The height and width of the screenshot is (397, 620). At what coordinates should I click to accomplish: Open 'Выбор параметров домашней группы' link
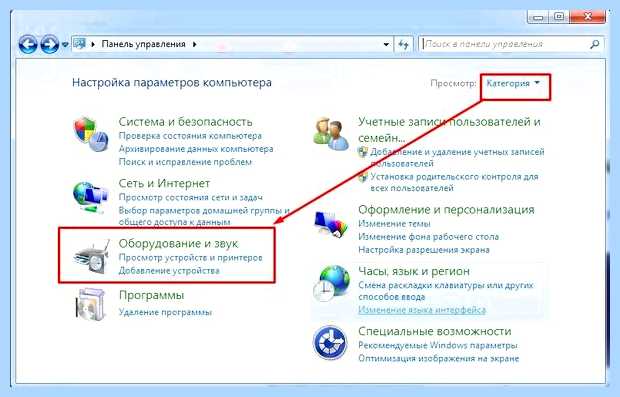pyautogui.click(x=204, y=216)
